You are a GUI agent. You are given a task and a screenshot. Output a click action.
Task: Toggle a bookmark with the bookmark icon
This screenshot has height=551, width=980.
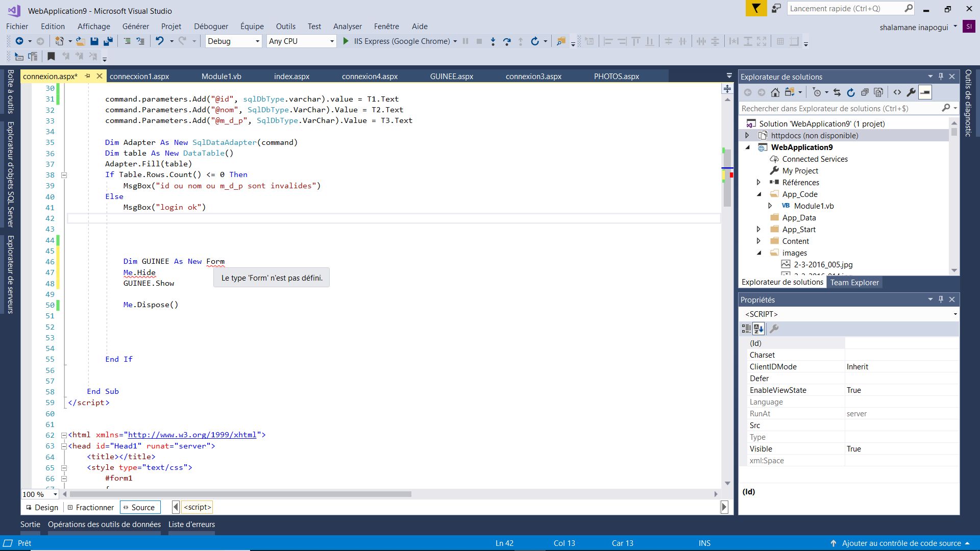point(51,56)
